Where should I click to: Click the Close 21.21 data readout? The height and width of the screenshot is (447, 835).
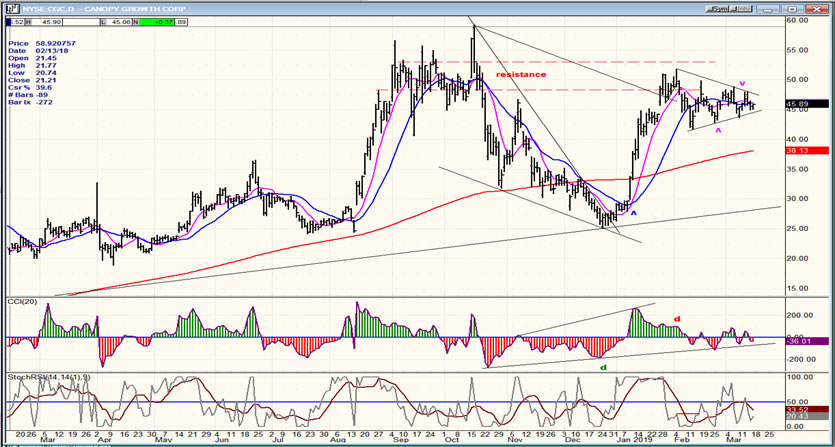pyautogui.click(x=32, y=80)
